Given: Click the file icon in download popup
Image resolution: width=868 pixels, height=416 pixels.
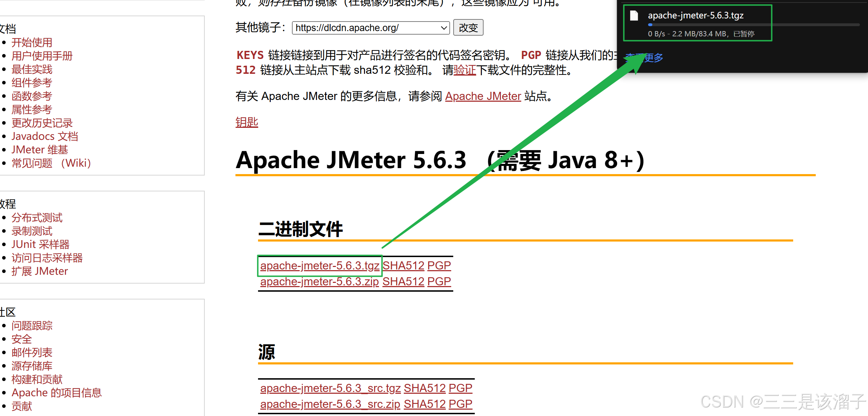Looking at the screenshot, I should point(634,16).
